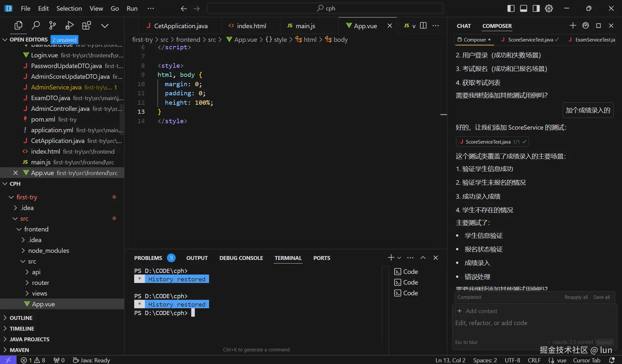Toggle the primary sidebar layout icon
Screen dimensions: 622x364
coord(511,8)
